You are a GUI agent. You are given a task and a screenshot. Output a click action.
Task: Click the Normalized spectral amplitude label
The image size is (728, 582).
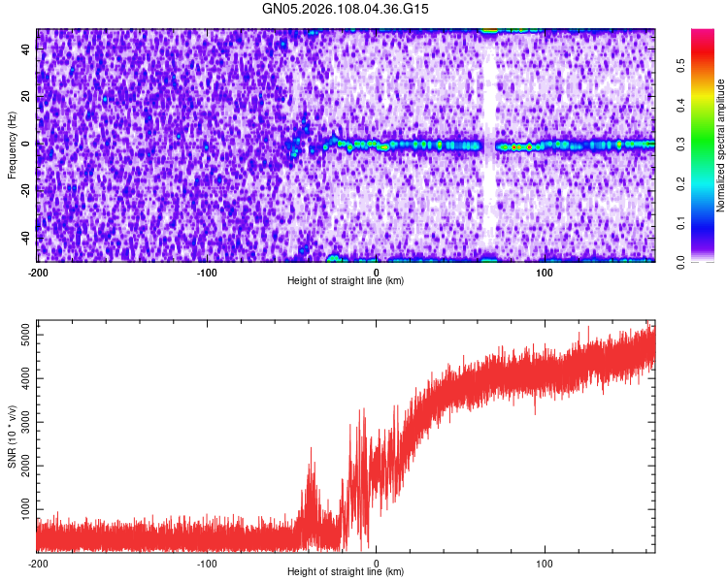(x=720, y=145)
